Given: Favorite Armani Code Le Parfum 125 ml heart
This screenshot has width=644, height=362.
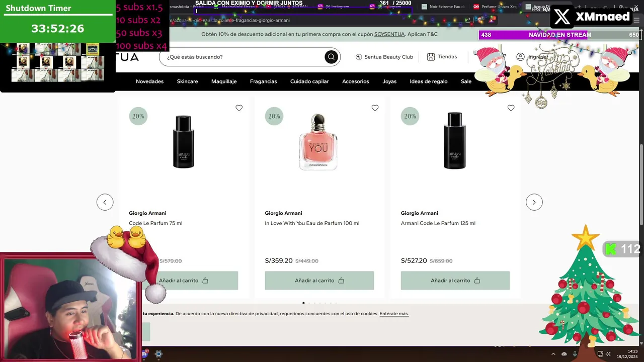Looking at the screenshot, I should tap(511, 108).
